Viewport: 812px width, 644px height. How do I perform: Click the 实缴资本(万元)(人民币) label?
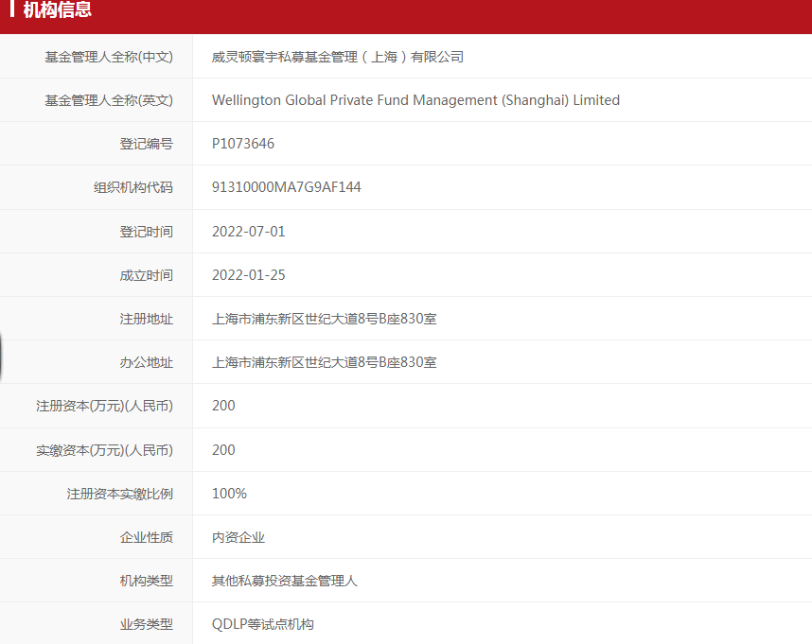[105, 450]
